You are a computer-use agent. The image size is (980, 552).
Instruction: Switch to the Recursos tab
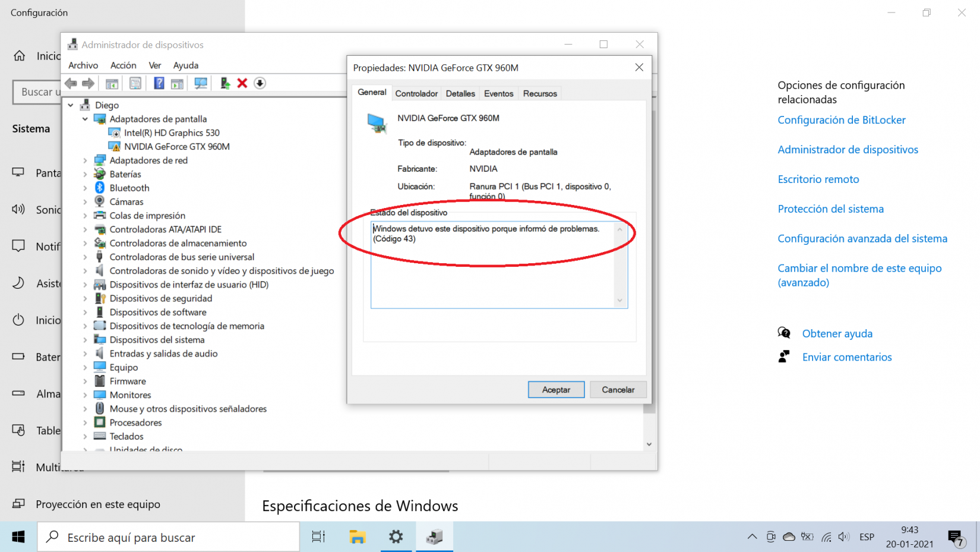pyautogui.click(x=540, y=94)
